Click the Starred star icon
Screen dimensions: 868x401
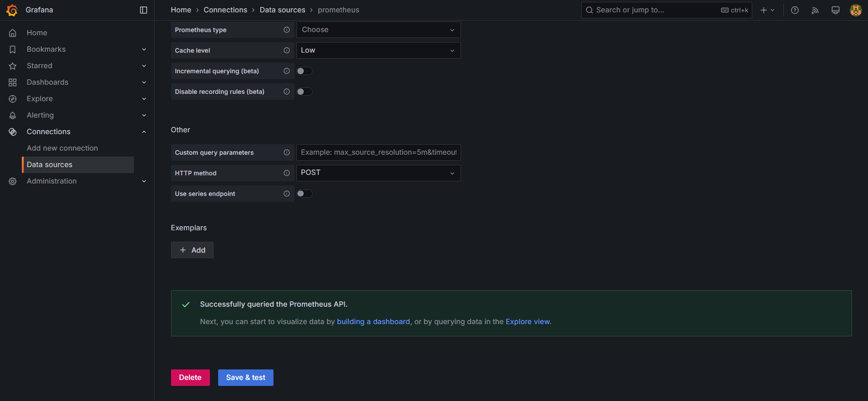[13, 66]
